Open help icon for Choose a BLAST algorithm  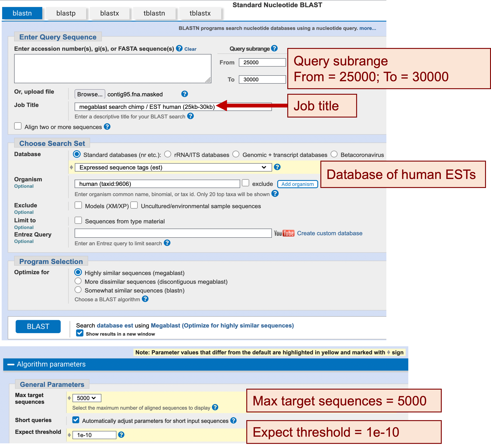coord(145,299)
